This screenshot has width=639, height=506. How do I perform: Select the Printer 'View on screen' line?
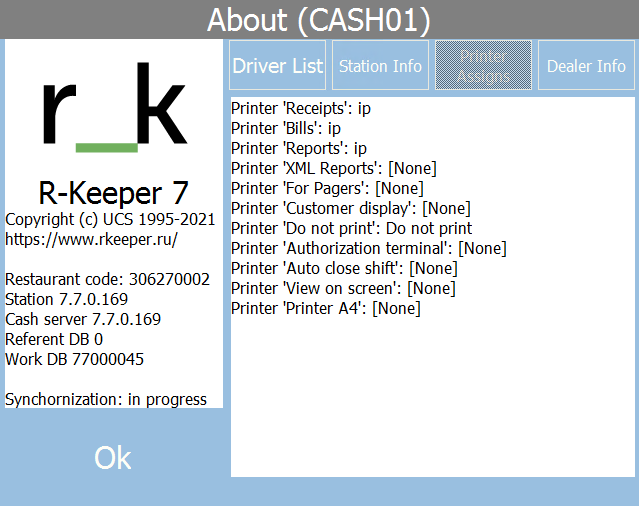coord(343,288)
